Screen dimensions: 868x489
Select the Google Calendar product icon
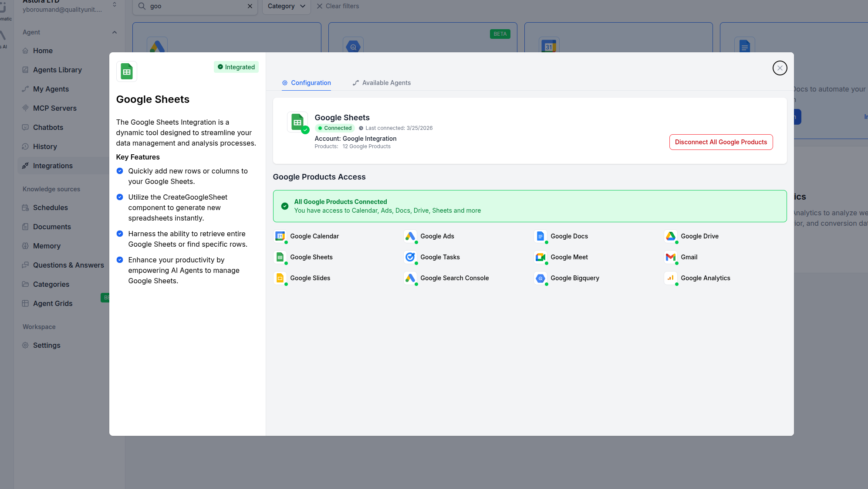(x=280, y=236)
